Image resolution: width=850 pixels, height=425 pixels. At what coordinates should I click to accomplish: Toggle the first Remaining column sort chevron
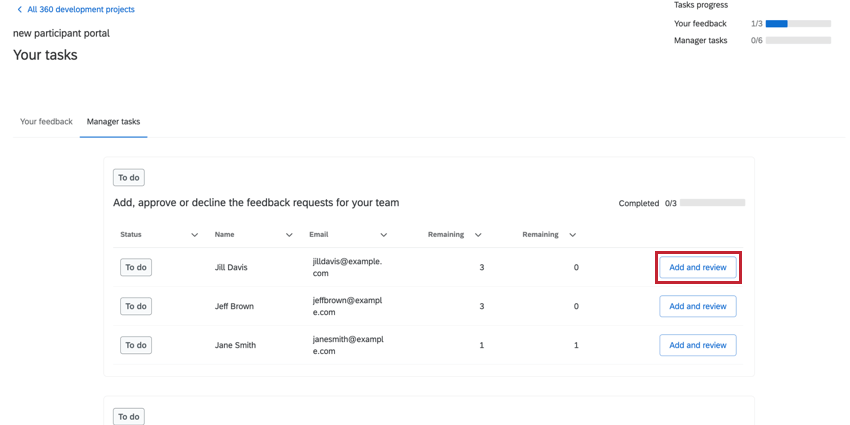coord(478,235)
